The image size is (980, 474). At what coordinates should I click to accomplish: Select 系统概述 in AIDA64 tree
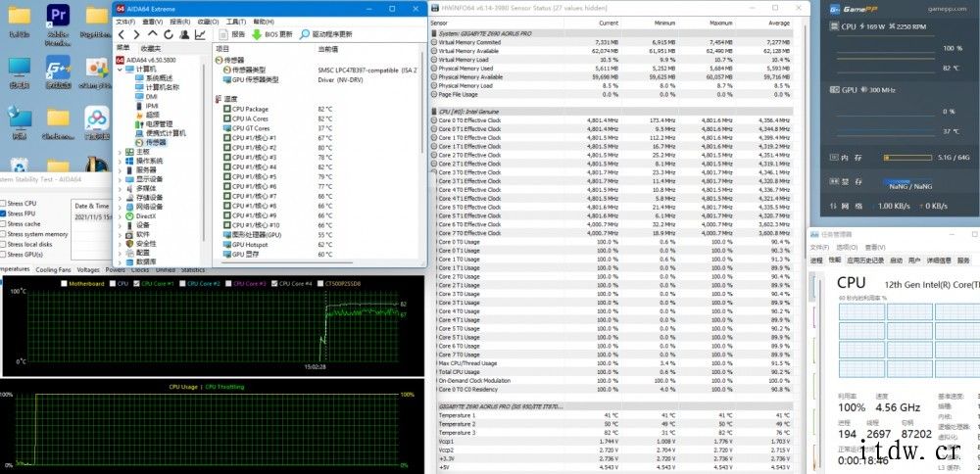click(159, 78)
